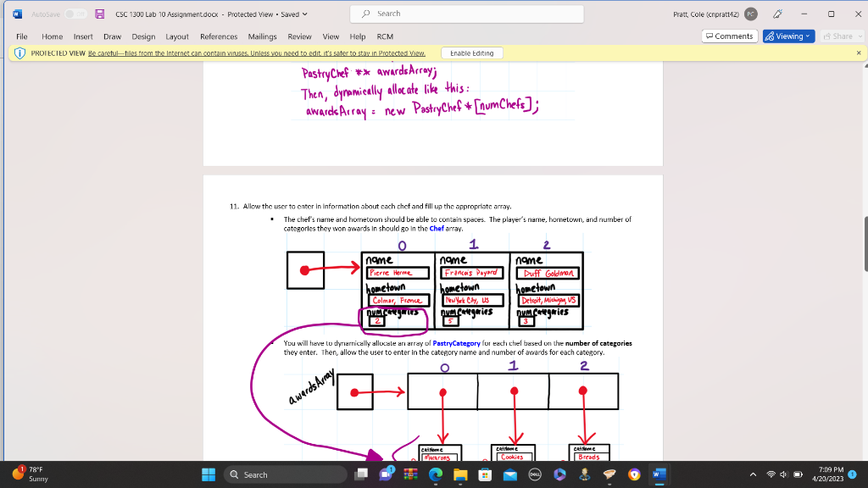Open Microsoft Store from the taskbar

(486, 474)
